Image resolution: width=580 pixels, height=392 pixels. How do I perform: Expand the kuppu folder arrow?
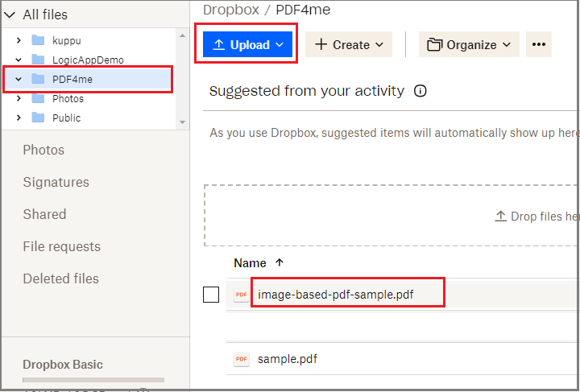pyautogui.click(x=19, y=40)
